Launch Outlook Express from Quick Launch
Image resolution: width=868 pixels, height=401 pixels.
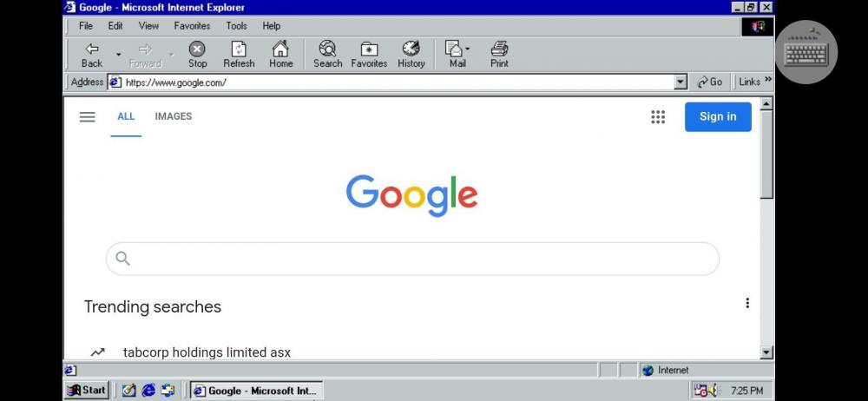tap(168, 391)
